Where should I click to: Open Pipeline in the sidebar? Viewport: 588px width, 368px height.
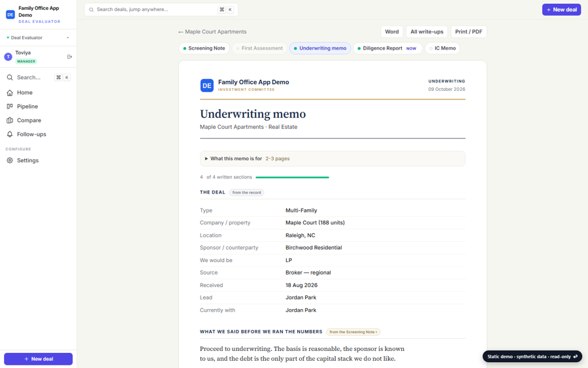(39, 107)
